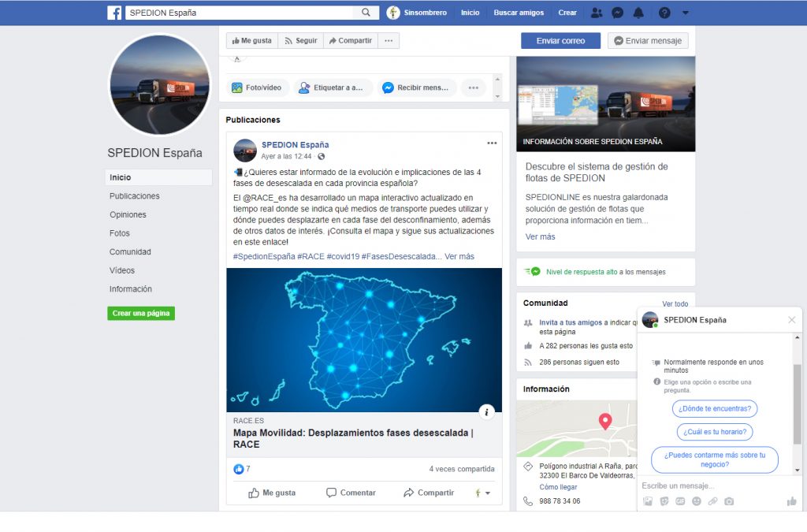This screenshot has height=532, width=807.
Task: Close the SPEDION España chat window
Action: (791, 320)
